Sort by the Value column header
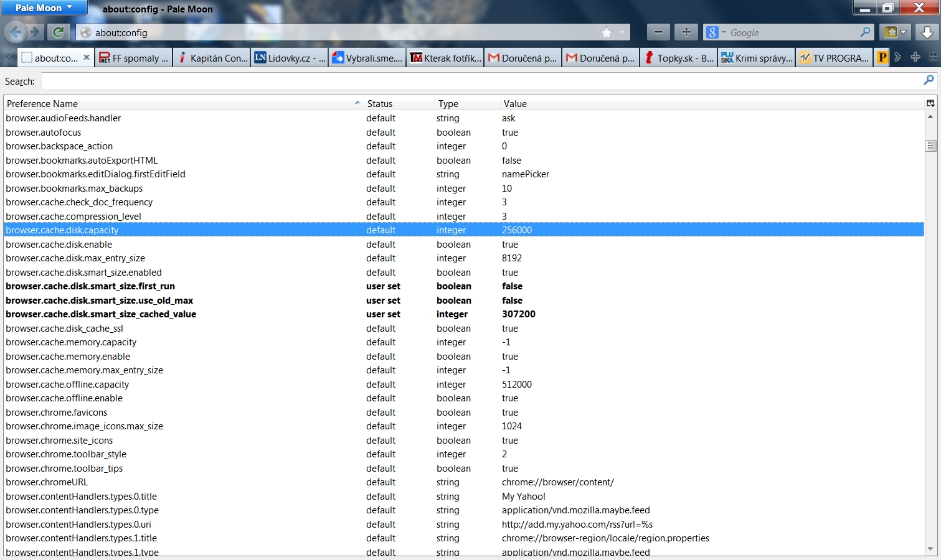The width and height of the screenshot is (941, 560). coord(712,103)
